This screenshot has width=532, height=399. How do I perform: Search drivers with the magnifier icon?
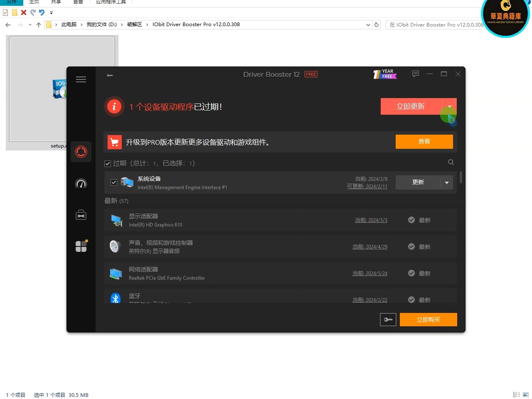(451, 162)
